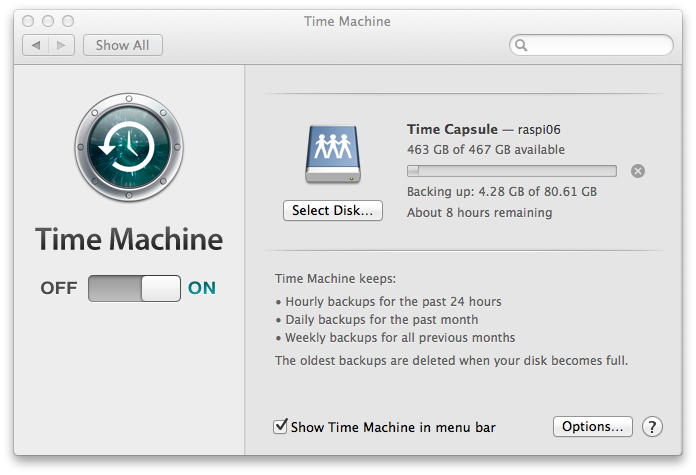Viewport: 696px width, 475px height.
Task: Click the backup progress bar
Action: tap(512, 171)
